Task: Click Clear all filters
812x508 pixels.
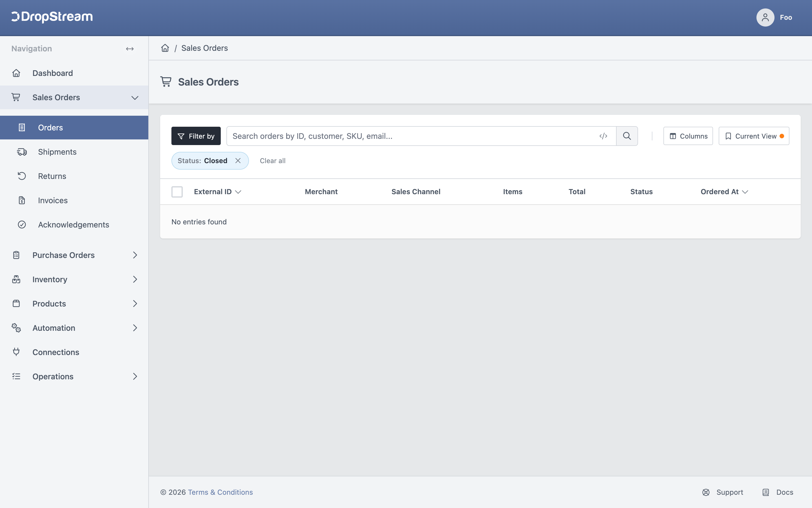Action: point(272,161)
